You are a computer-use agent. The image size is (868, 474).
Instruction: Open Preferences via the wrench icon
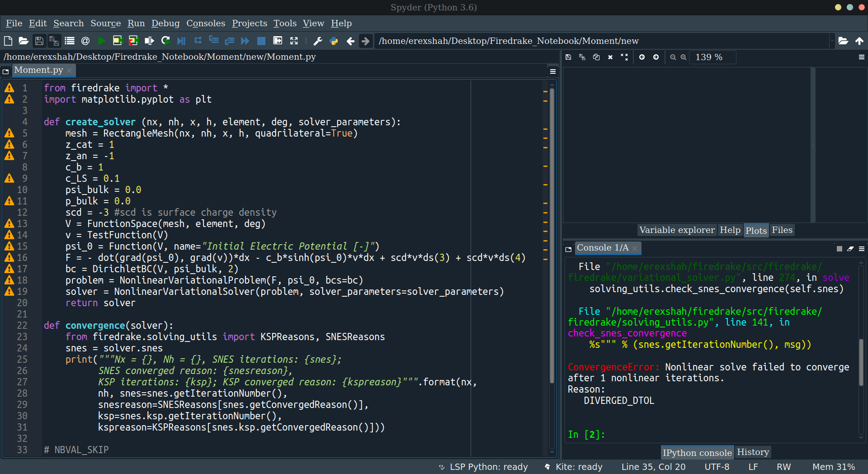(x=318, y=41)
